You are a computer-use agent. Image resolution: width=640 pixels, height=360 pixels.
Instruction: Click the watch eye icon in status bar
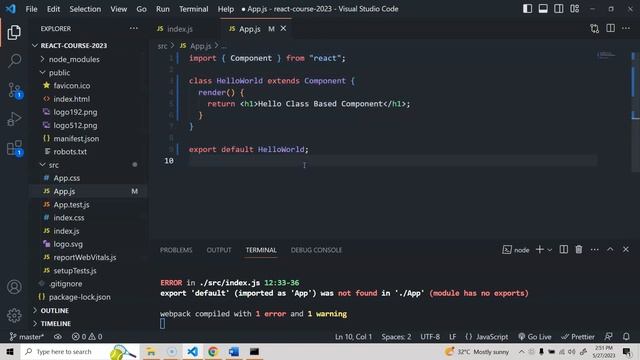58,337
